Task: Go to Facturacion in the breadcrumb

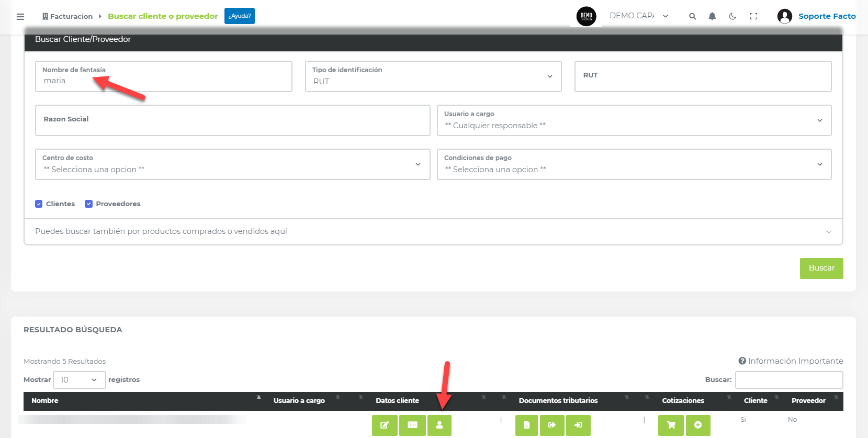Action: coord(71,16)
